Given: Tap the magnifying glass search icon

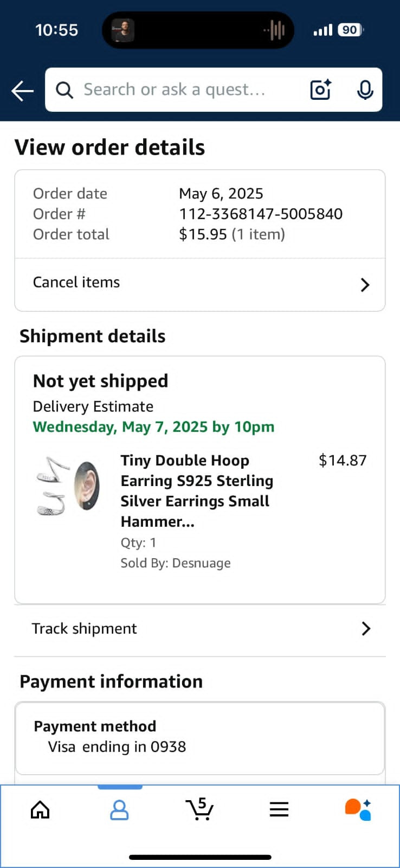Looking at the screenshot, I should tap(64, 90).
